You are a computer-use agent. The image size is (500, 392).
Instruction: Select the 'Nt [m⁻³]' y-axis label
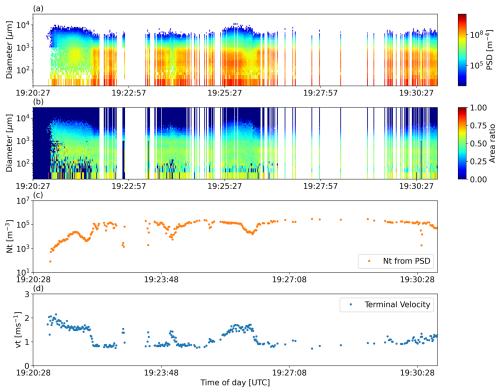9,236
